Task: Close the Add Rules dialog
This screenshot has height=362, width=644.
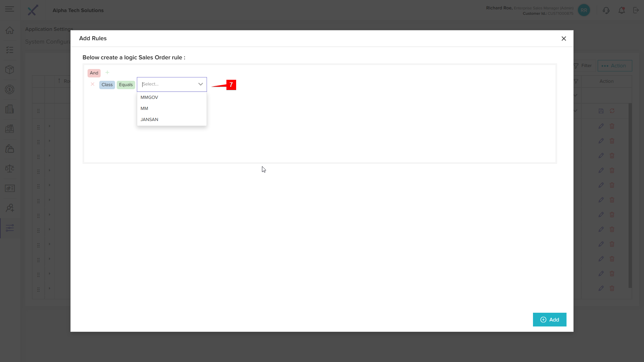Action: [x=564, y=39]
